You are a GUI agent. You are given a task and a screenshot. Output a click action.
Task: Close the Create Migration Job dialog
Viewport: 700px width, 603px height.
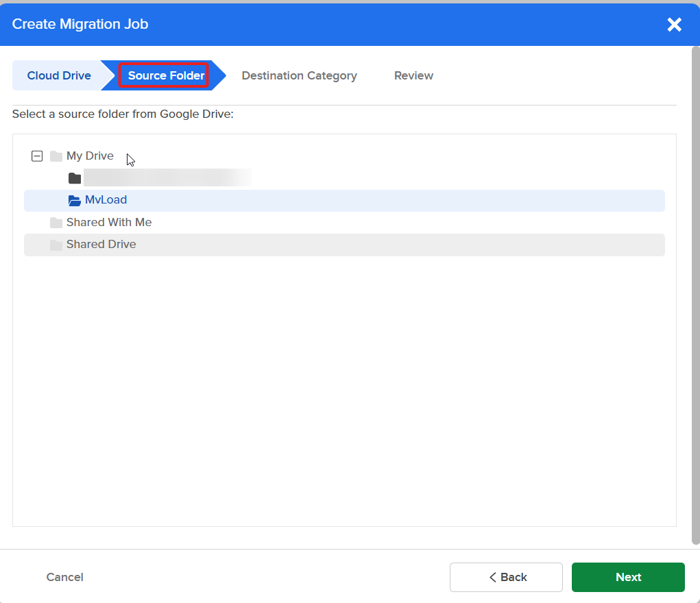[x=674, y=25]
